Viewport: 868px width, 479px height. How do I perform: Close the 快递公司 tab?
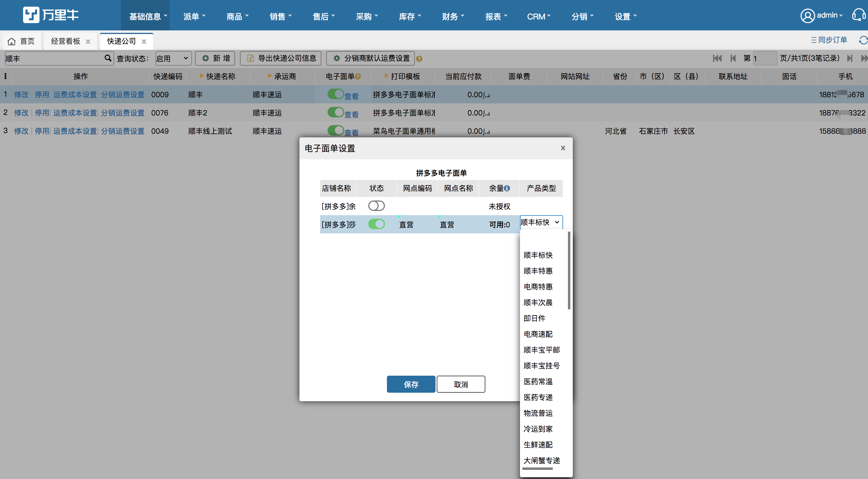[144, 42]
